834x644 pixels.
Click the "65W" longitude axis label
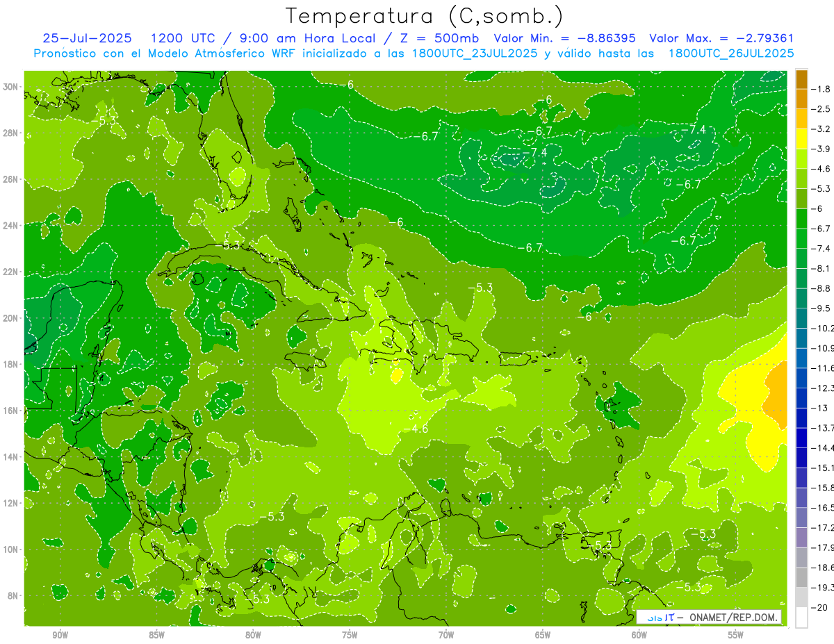(x=543, y=635)
